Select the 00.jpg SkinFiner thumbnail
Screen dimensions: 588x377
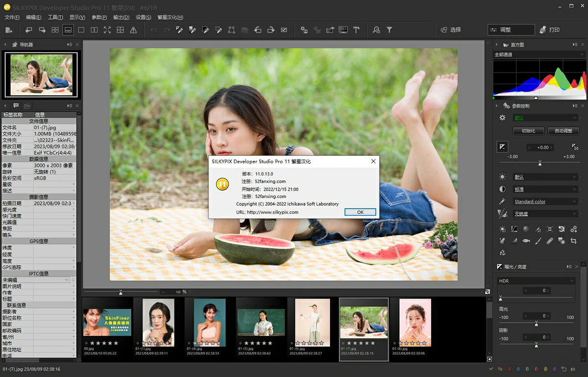pyautogui.click(x=107, y=322)
